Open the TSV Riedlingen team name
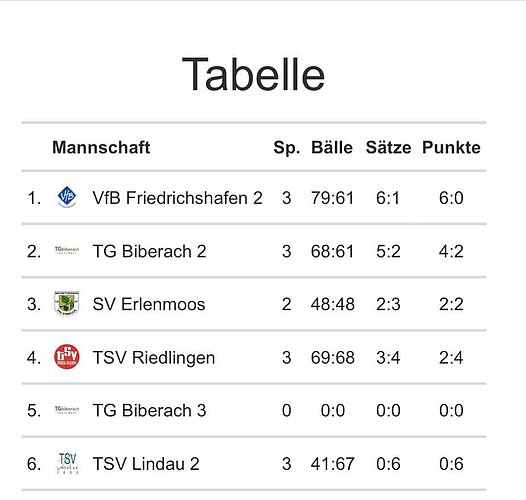This screenshot has width=526, height=500. 154,358
